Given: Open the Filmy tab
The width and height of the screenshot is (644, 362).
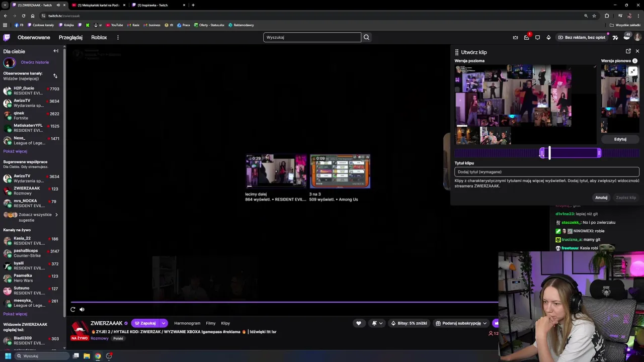Looking at the screenshot, I should coord(210,323).
